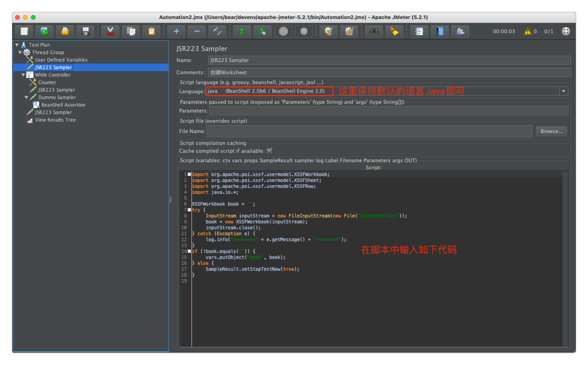
Task: Click the 0/1 thread count
Action: 549,32
